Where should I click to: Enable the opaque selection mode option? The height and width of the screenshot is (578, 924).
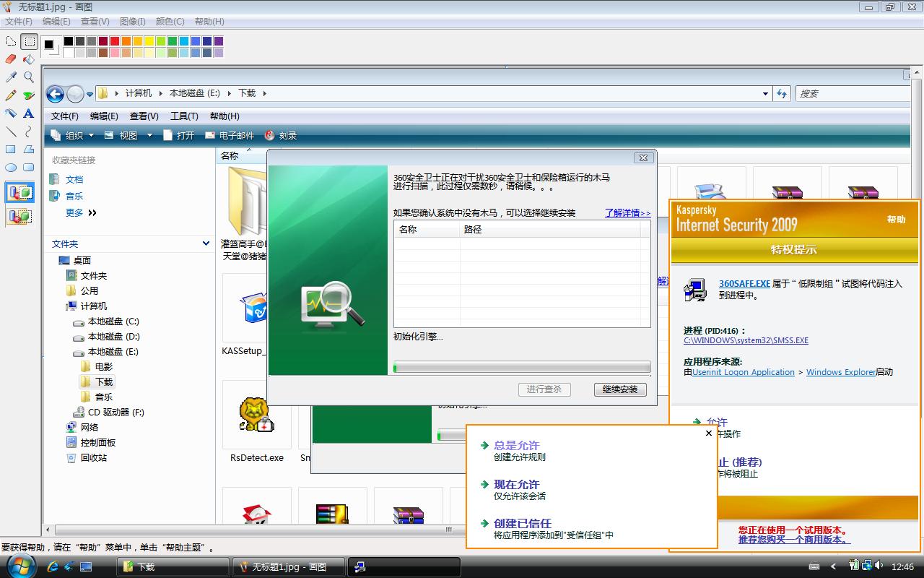(x=20, y=193)
